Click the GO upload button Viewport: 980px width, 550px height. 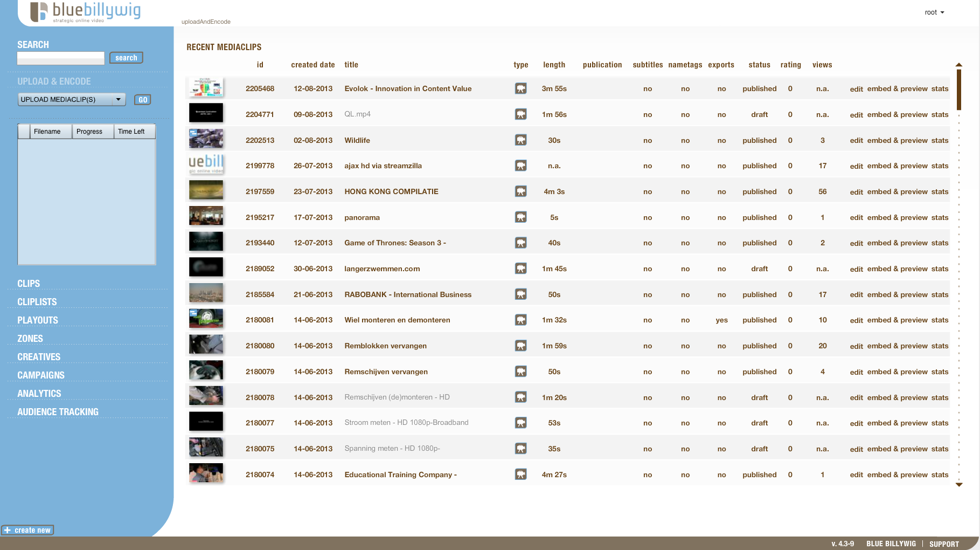[x=142, y=100]
